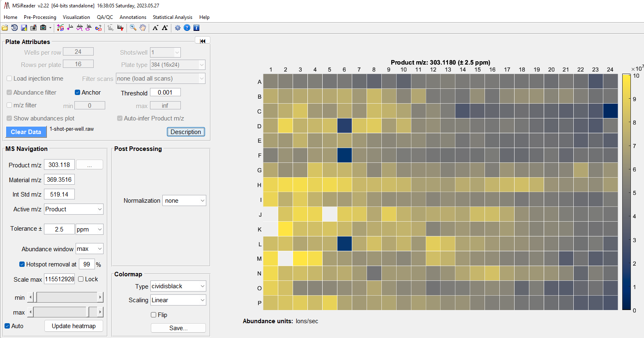Screen dimensions: 644x338
Task: Disable Hotspot removal checkbox
Action: 22,264
